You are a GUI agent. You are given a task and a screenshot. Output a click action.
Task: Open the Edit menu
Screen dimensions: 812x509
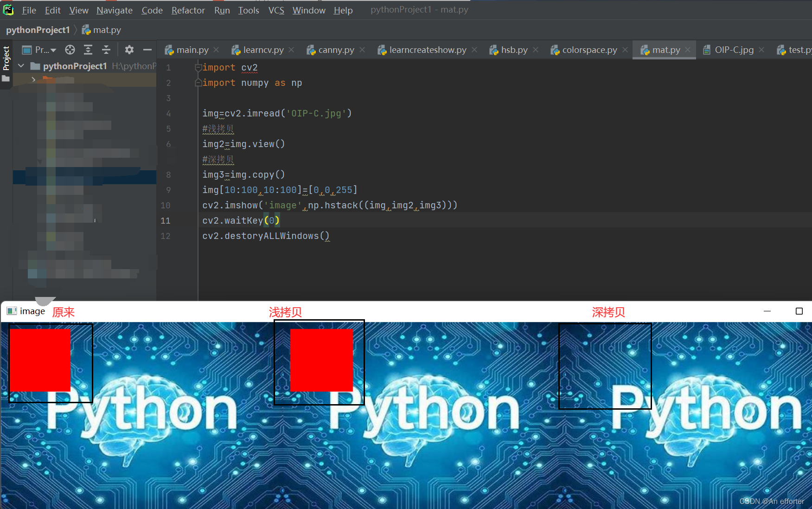point(53,10)
